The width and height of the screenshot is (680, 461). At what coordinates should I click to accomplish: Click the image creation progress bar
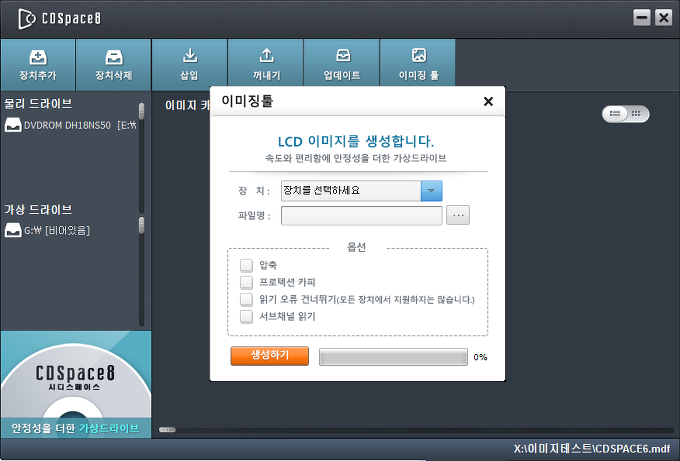[x=393, y=357]
